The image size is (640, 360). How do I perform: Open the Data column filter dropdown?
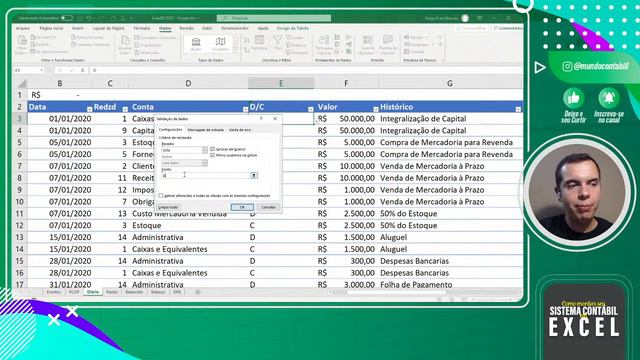click(x=89, y=109)
